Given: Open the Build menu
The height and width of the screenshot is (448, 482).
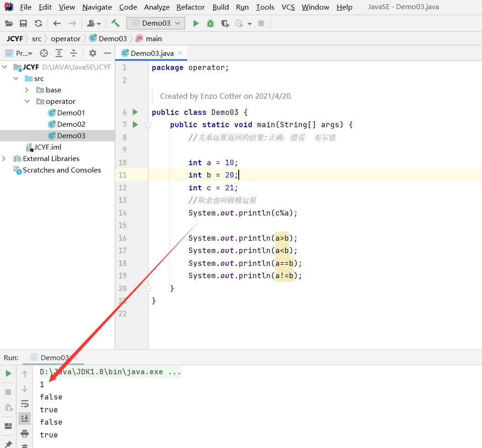Looking at the screenshot, I should (x=221, y=7).
